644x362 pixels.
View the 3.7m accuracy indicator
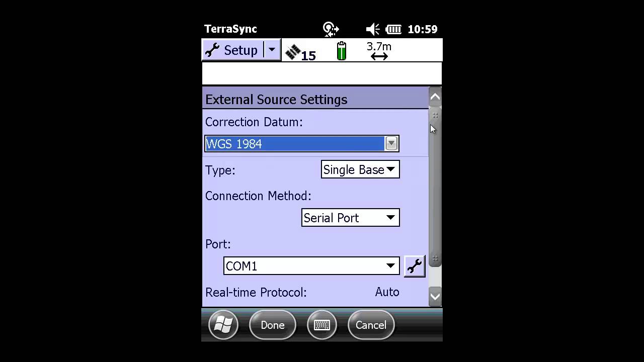point(379,51)
